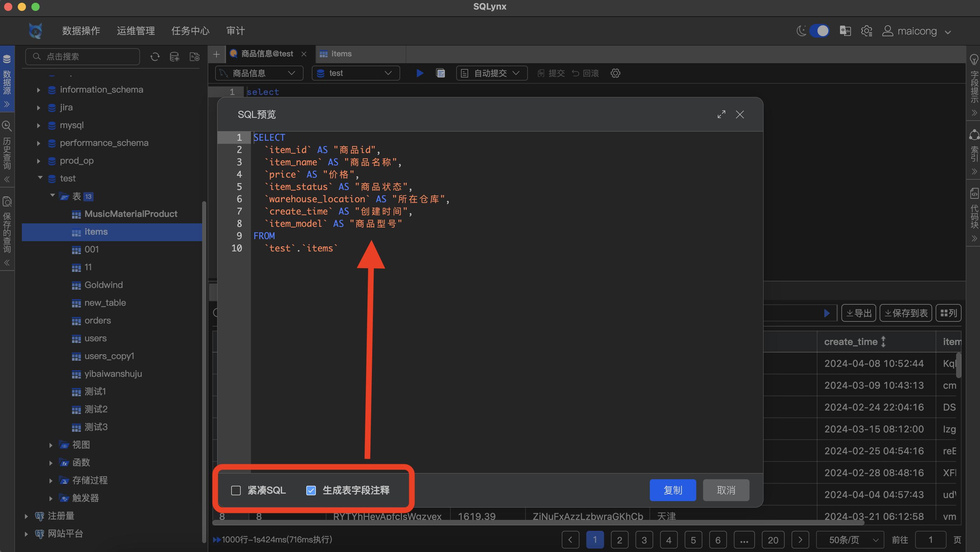The image size is (980, 552).
Task: Switch to the items tab
Action: [360, 54]
